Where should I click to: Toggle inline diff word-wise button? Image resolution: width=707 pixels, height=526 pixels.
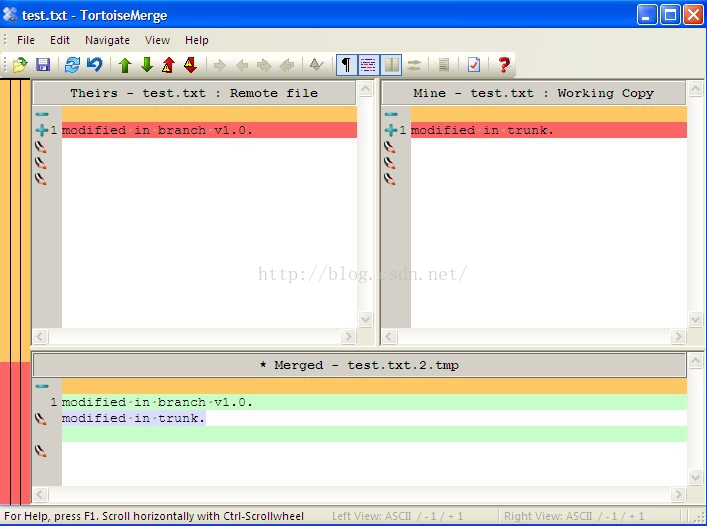(368, 65)
